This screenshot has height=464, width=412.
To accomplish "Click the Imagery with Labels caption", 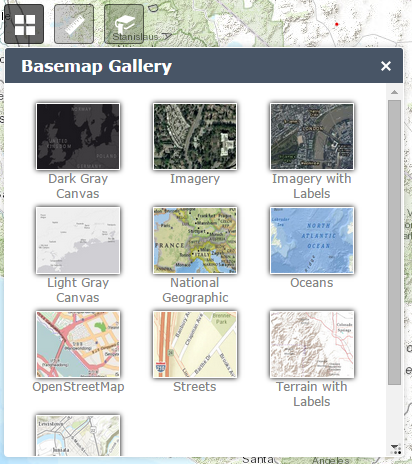I will click(x=312, y=186).
